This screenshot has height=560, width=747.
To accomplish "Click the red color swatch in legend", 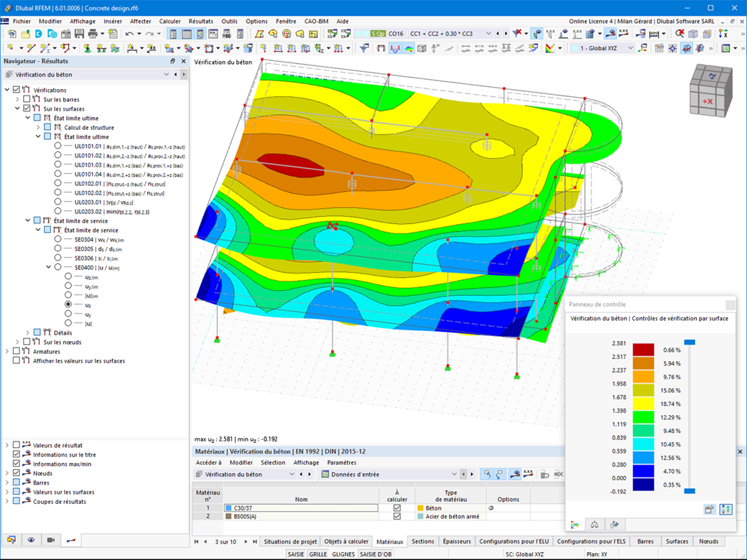I will [x=643, y=350].
